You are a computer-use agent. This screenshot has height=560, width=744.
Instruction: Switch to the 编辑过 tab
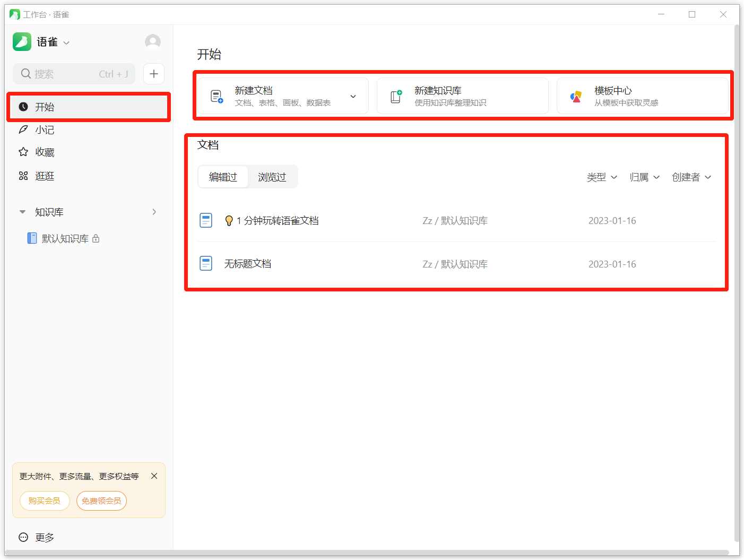point(223,177)
